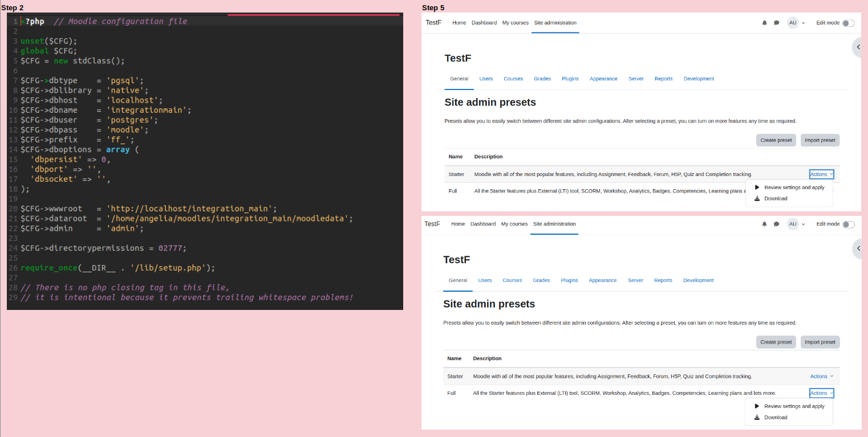Click Create preset button in lower screenshot

click(776, 342)
